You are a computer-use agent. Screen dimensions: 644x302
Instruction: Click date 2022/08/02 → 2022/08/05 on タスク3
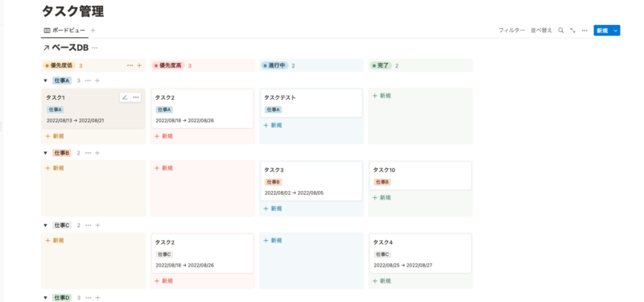[294, 193]
